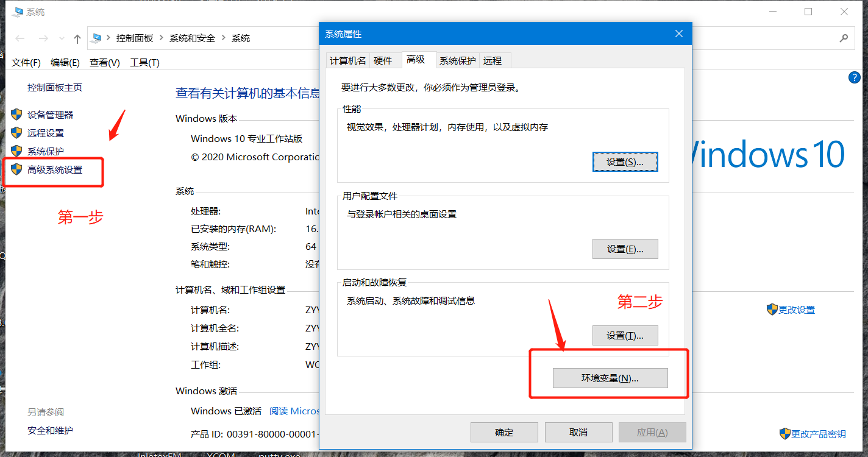Image resolution: width=868 pixels, height=457 pixels.
Task: Open the 工具(T) menu
Action: (x=145, y=62)
